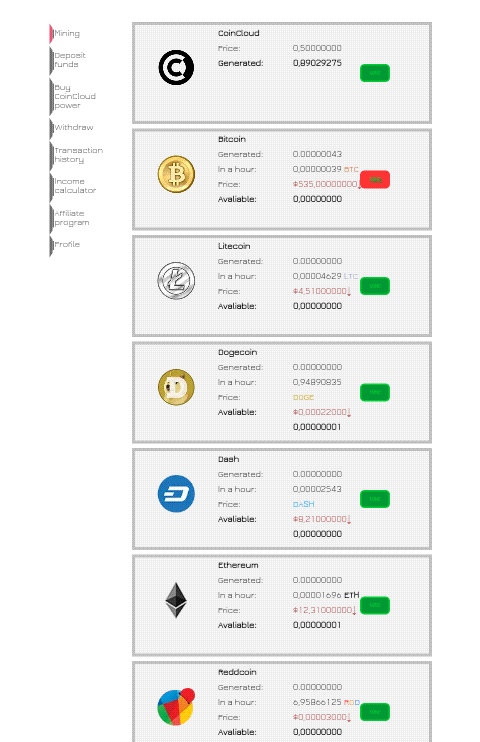Click the green button in Dogecoin card

[x=375, y=392]
